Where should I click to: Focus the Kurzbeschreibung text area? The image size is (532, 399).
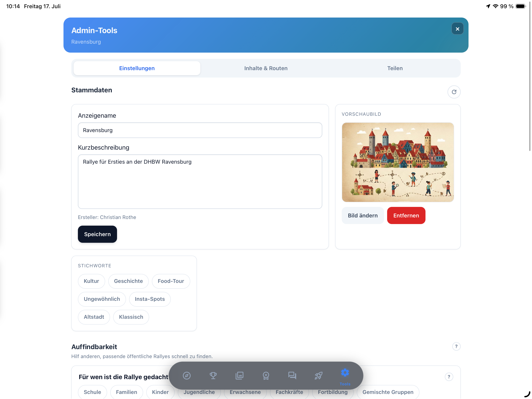pos(200,181)
